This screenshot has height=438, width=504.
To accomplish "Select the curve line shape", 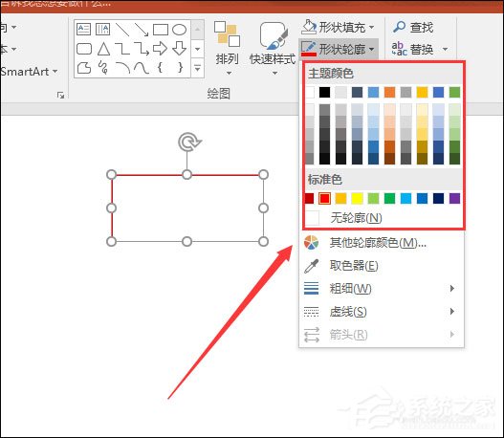I will [142, 68].
